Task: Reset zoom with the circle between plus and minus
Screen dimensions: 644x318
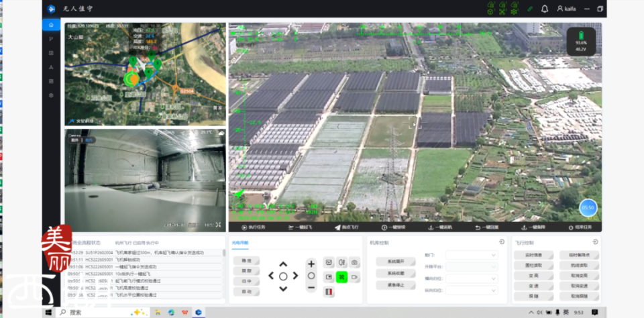Action: pos(311,276)
